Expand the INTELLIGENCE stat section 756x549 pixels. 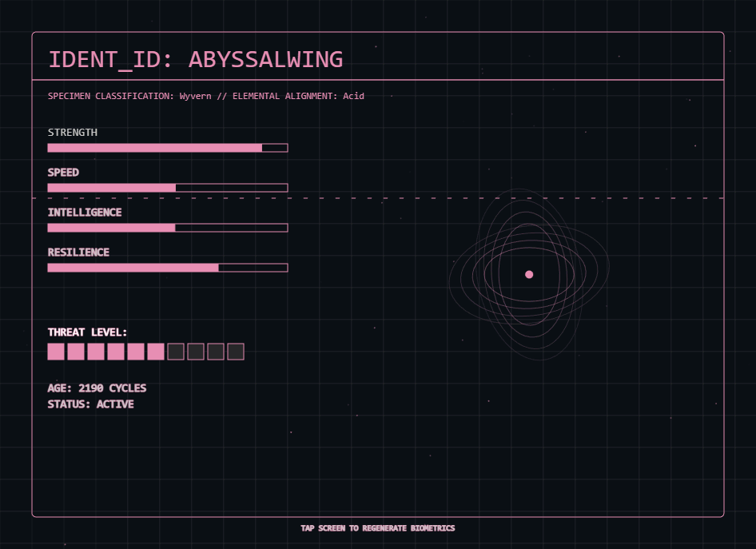(x=84, y=212)
